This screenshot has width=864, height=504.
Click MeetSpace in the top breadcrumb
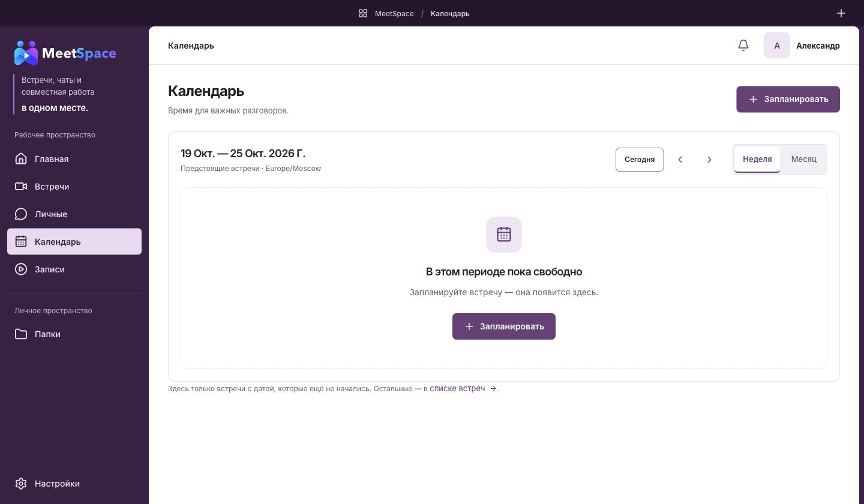(x=394, y=13)
